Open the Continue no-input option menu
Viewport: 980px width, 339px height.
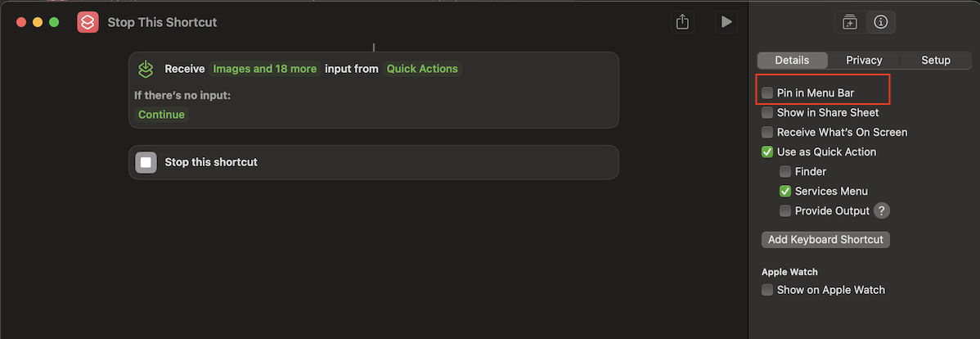[161, 115]
